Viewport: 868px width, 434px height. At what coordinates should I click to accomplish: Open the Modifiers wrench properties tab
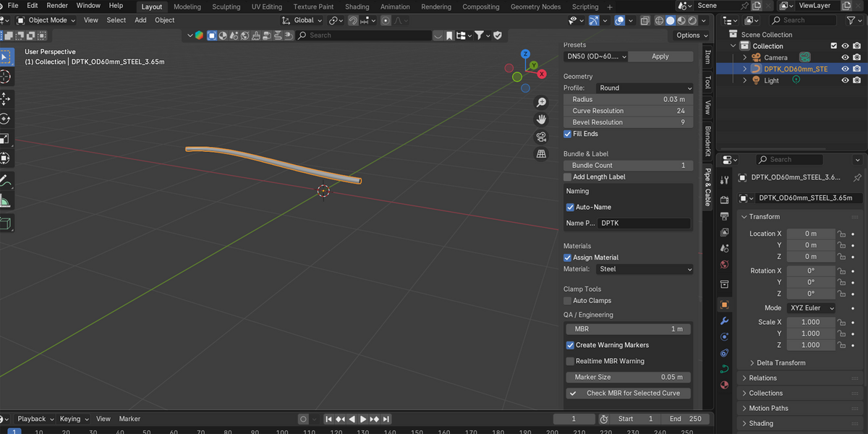click(x=724, y=320)
